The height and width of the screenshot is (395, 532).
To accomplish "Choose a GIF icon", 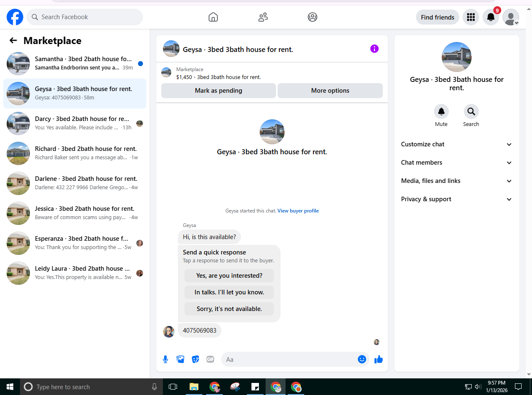I will coord(210,359).
